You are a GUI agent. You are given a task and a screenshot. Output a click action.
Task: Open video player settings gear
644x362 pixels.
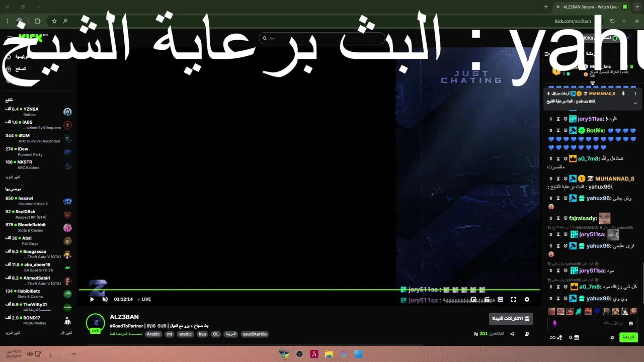tap(527, 299)
